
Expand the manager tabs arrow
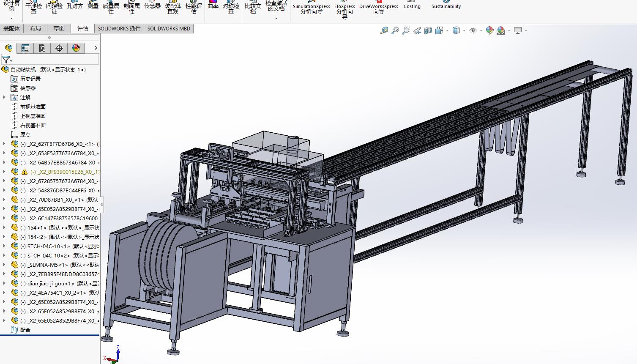tap(96, 48)
